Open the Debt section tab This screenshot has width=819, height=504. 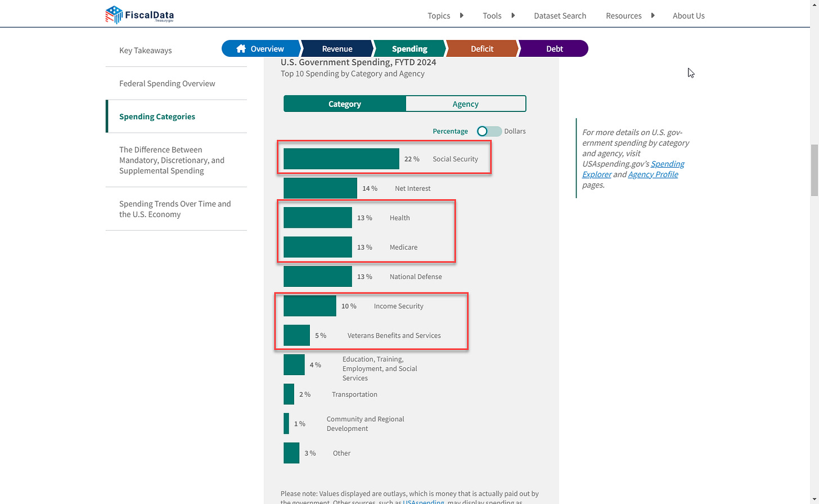tap(553, 48)
